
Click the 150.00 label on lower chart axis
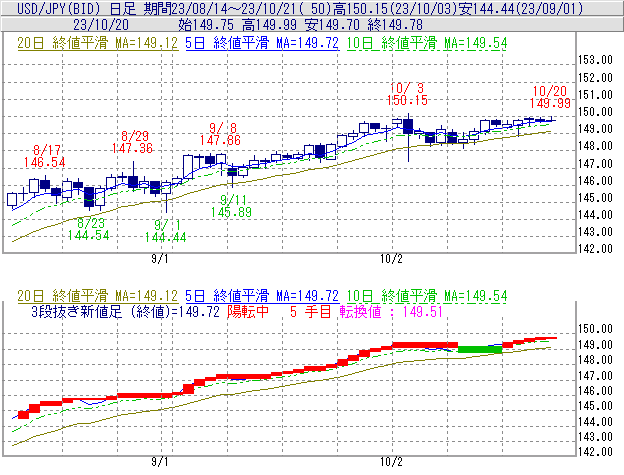point(595,329)
